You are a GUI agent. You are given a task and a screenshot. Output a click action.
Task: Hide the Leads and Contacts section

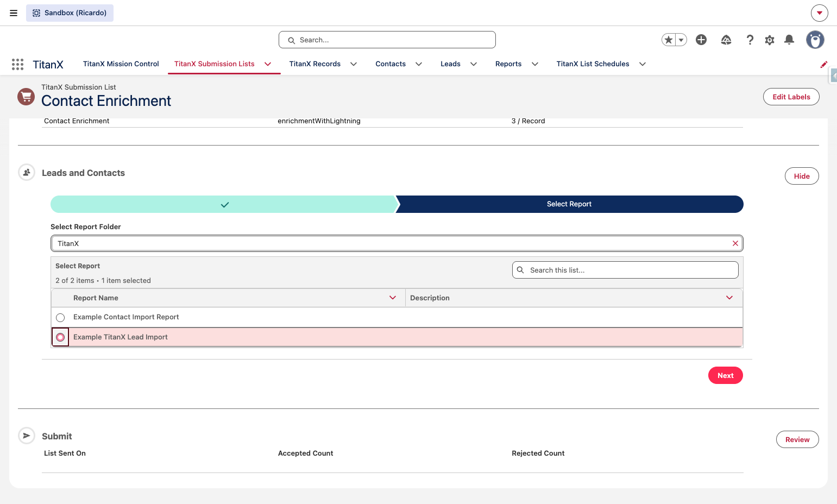coord(802,176)
